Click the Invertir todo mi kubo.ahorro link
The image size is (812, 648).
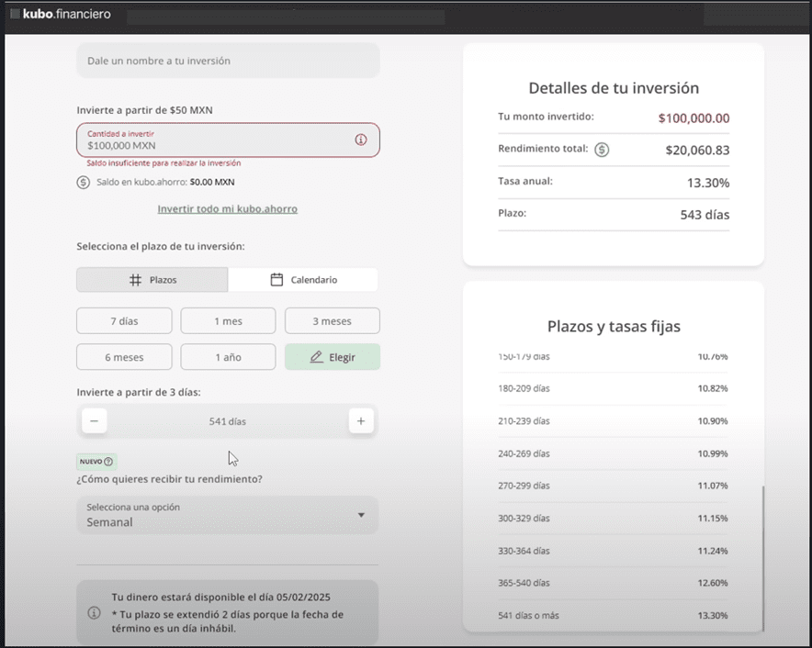click(x=227, y=208)
